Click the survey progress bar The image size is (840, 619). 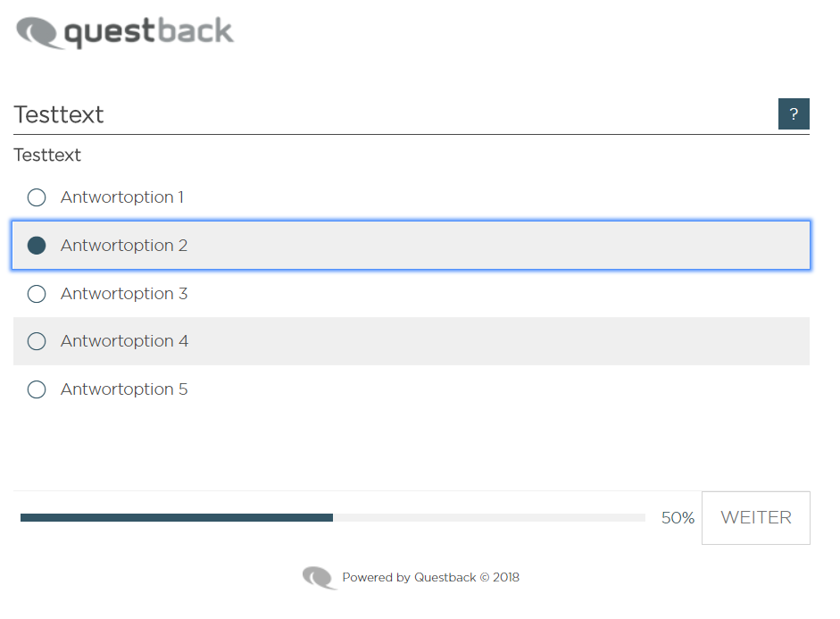click(333, 518)
